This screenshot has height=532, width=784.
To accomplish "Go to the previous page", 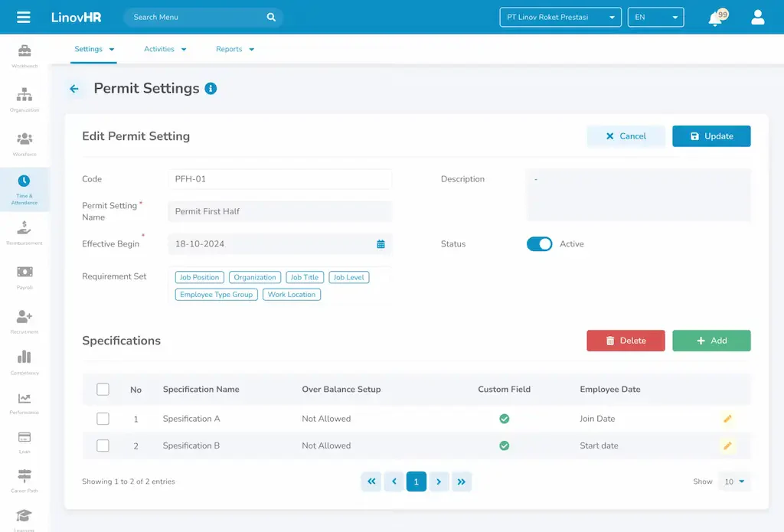I will pos(394,481).
